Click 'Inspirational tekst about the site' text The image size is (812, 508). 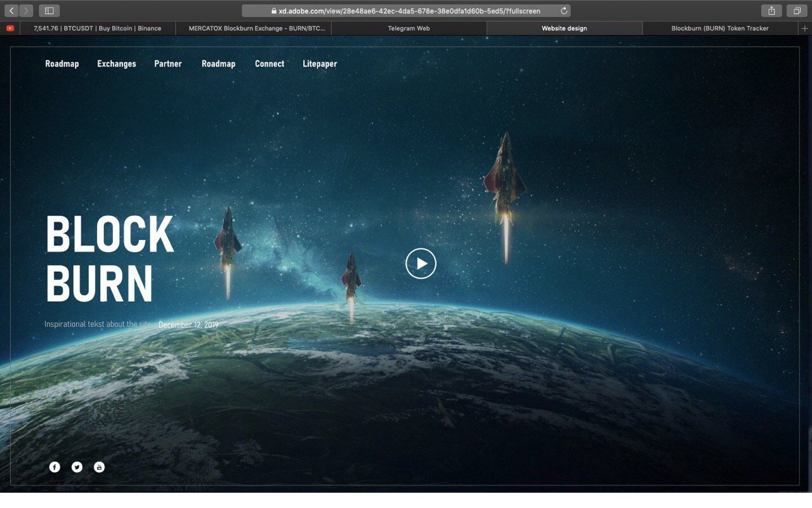tap(98, 324)
